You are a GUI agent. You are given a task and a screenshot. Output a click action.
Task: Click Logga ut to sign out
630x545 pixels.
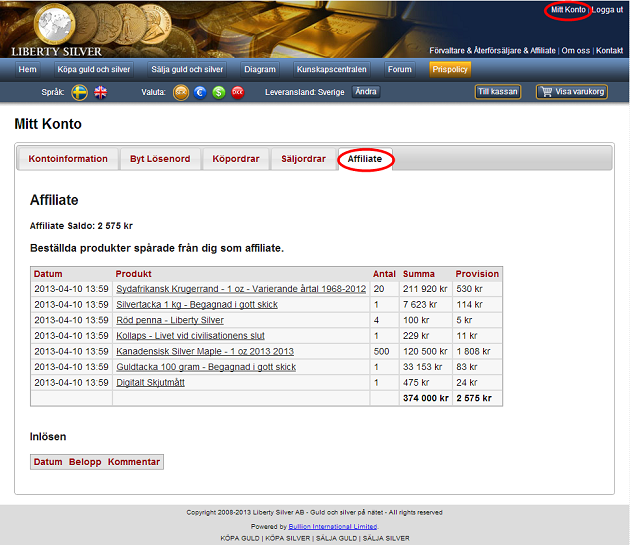[x=607, y=10]
